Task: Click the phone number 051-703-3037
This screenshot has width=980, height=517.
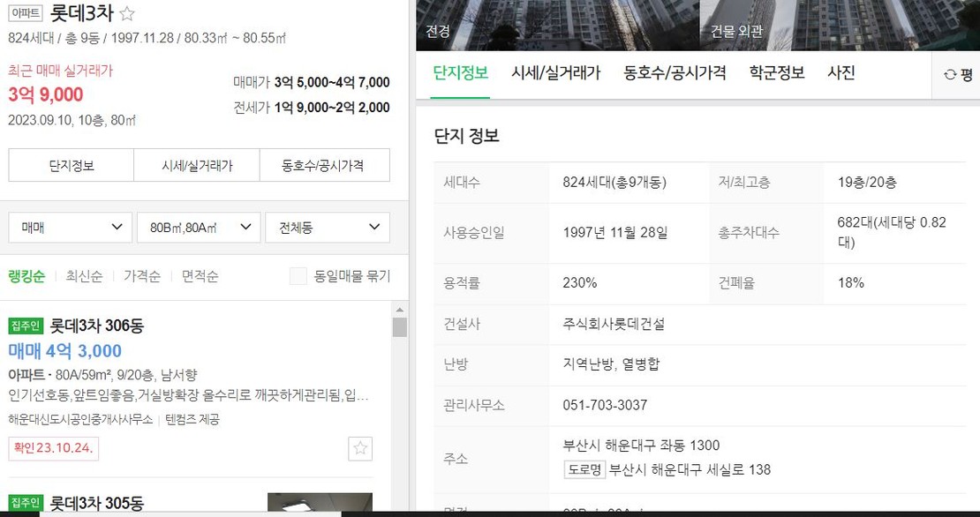Action: [x=605, y=405]
